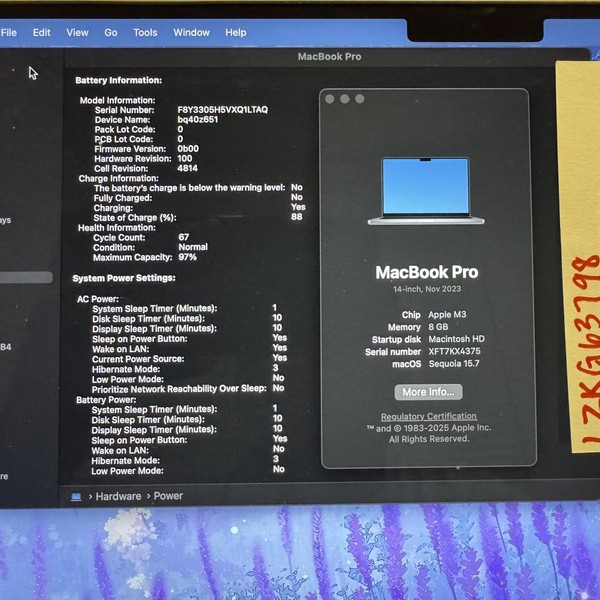
Task: Select startup disk Macintosh HD
Action: click(x=456, y=339)
